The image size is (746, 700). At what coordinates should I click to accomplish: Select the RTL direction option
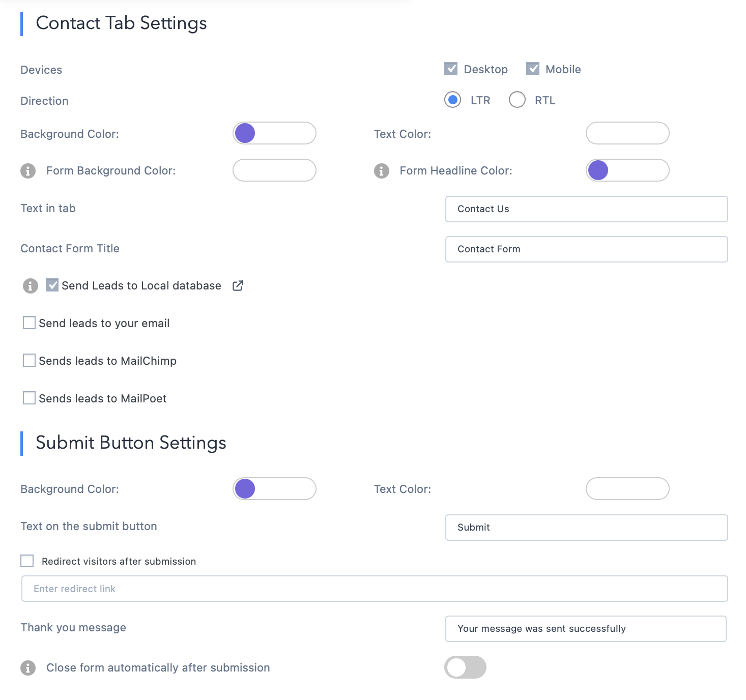pos(517,100)
